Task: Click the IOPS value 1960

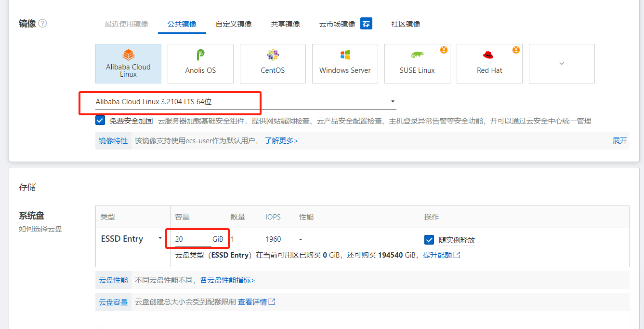Action: 273,239
